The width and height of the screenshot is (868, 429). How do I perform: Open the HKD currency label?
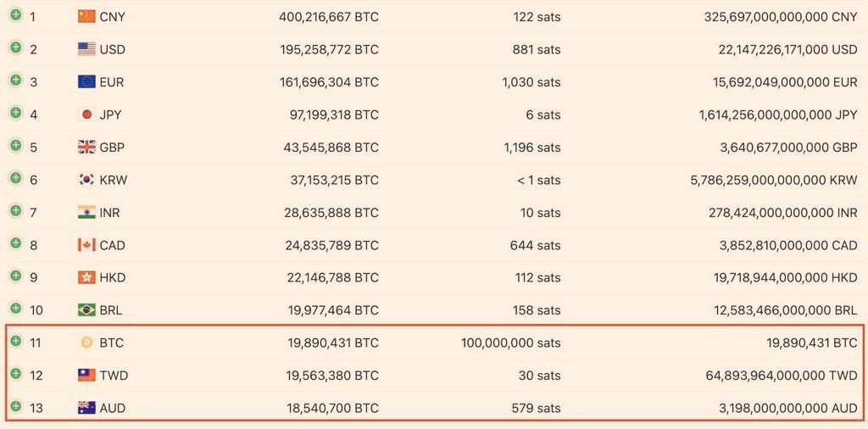[x=113, y=277]
